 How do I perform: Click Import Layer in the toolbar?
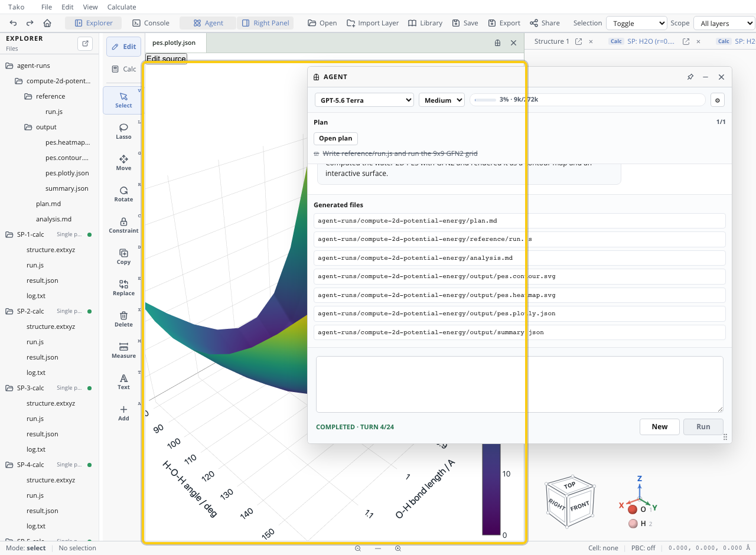tap(373, 23)
